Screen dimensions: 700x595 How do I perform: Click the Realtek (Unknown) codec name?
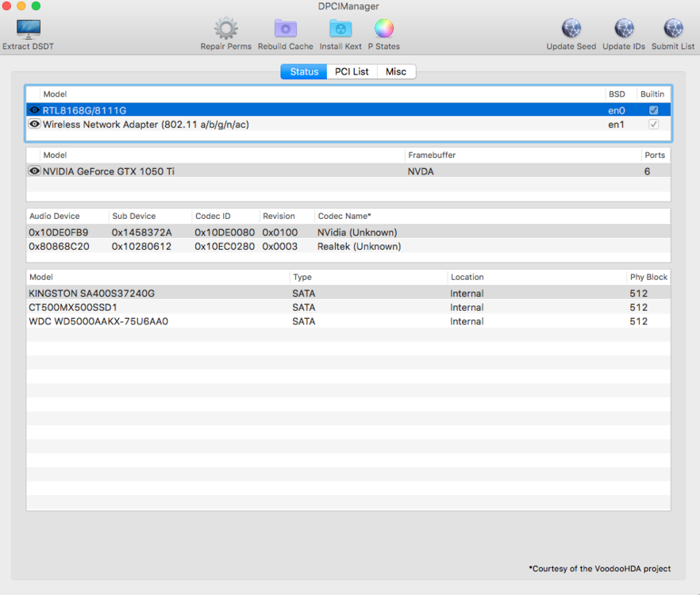click(359, 247)
